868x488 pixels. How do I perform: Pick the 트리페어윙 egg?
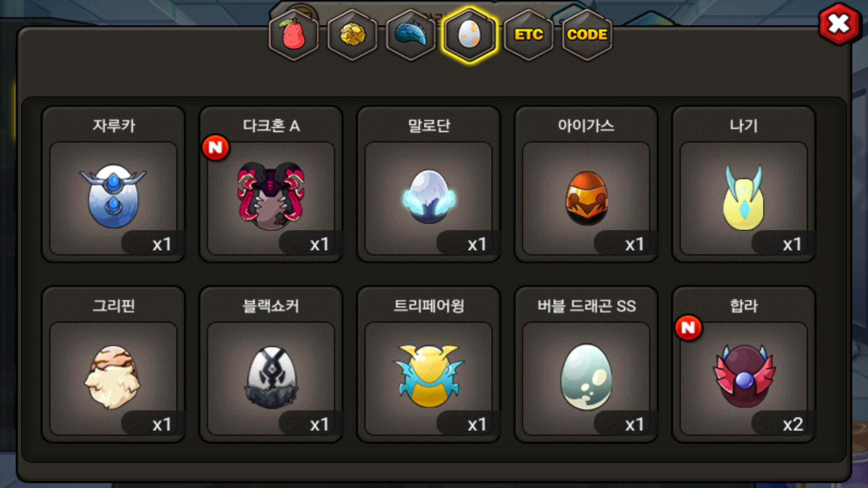coord(429,365)
